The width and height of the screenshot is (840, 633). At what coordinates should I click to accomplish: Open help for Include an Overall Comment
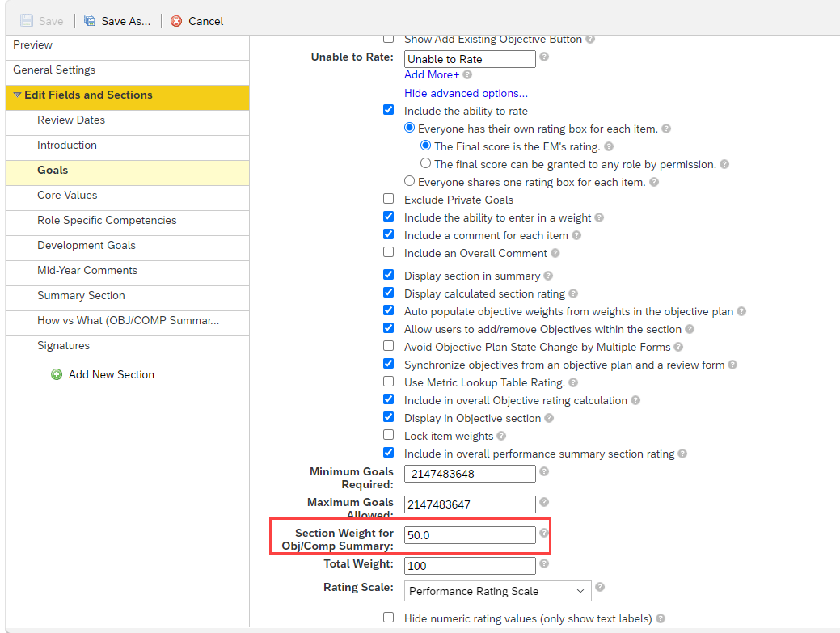[x=555, y=253]
